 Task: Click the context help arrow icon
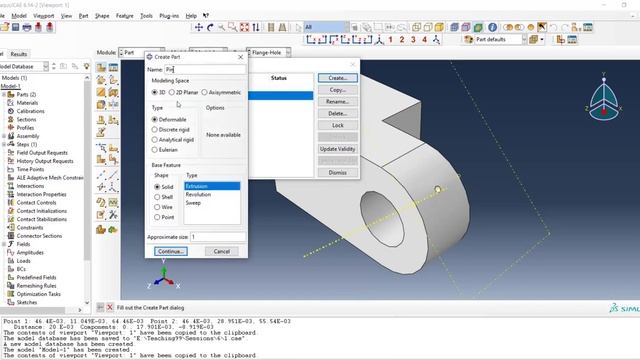(x=206, y=16)
